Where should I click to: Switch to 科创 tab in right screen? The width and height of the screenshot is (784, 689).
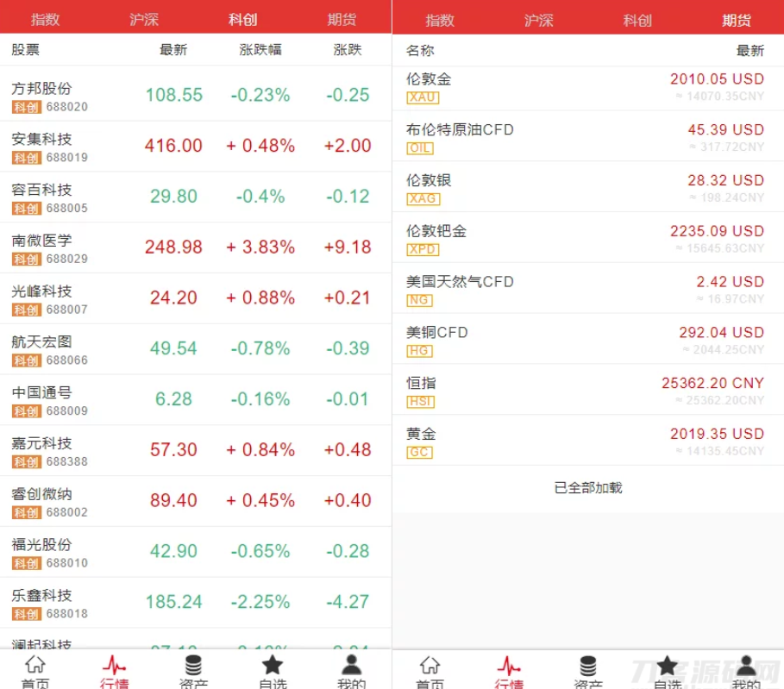point(637,21)
